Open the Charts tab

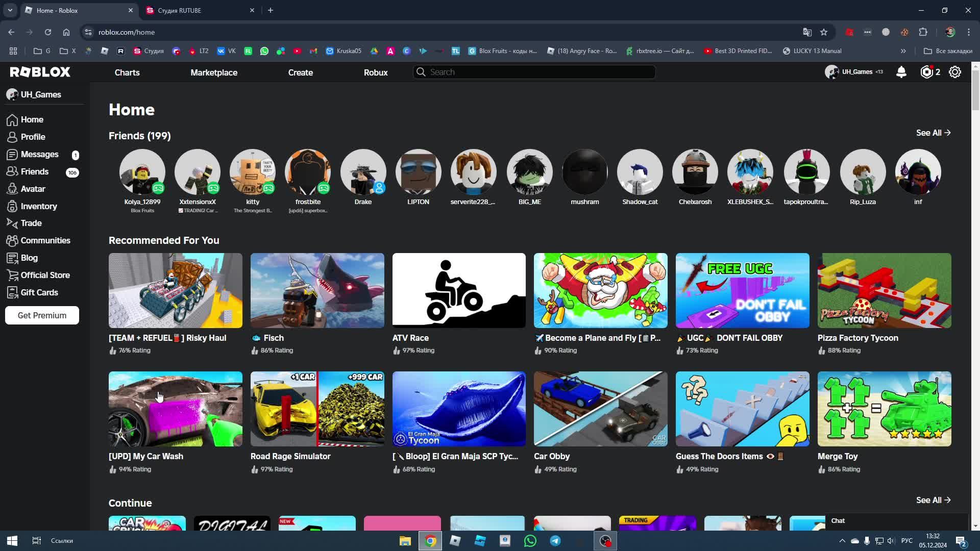(x=127, y=72)
